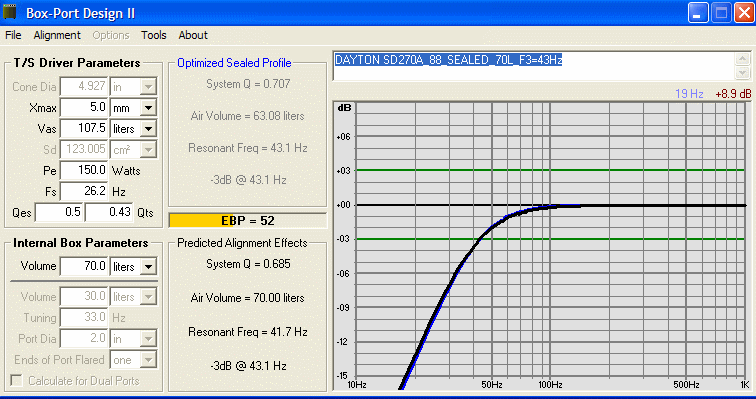Click the Xmax value field showing 5.0
756x399 pixels.
84,107
